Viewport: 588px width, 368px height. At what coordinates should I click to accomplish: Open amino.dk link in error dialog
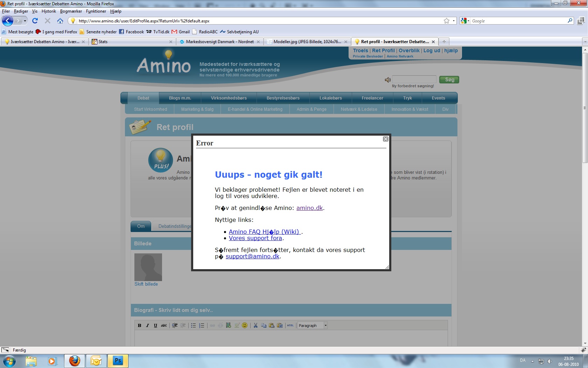[x=309, y=208]
